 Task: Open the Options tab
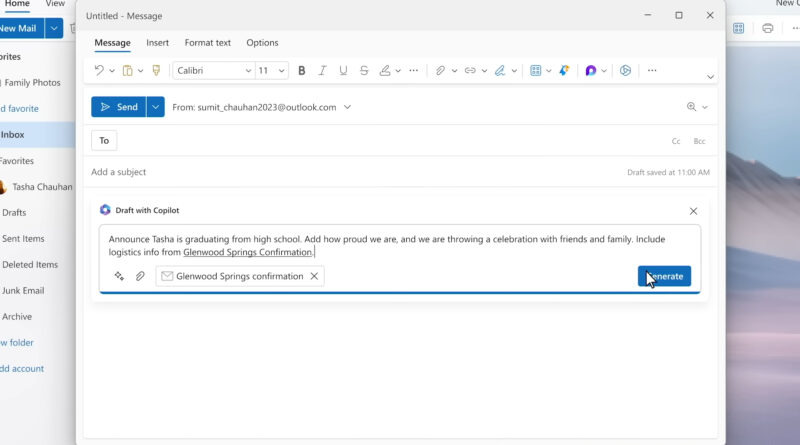(x=262, y=43)
